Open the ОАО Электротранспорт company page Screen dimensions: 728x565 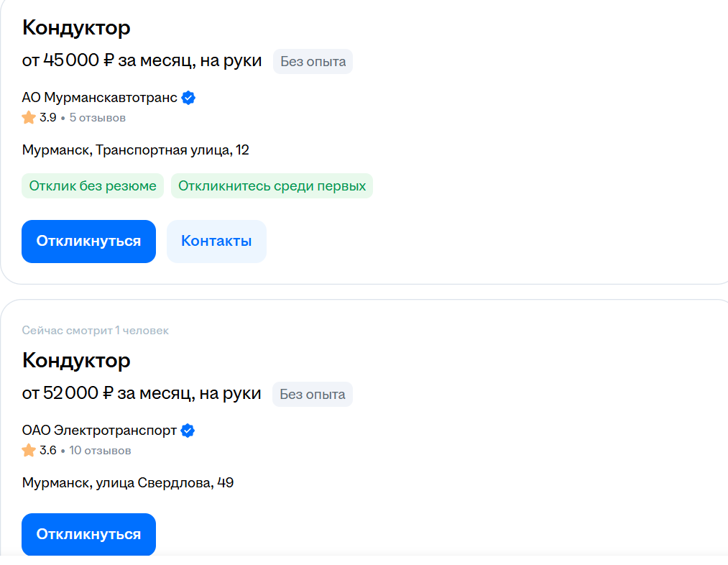99,431
